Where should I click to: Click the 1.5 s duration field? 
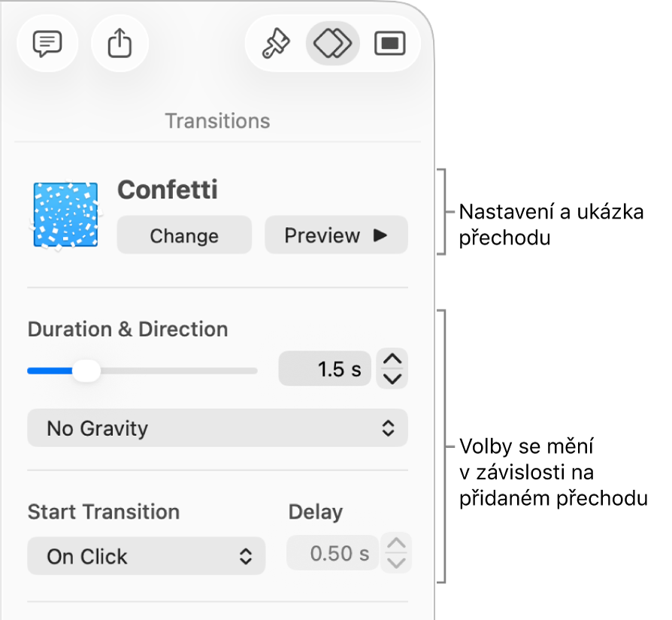(x=325, y=368)
